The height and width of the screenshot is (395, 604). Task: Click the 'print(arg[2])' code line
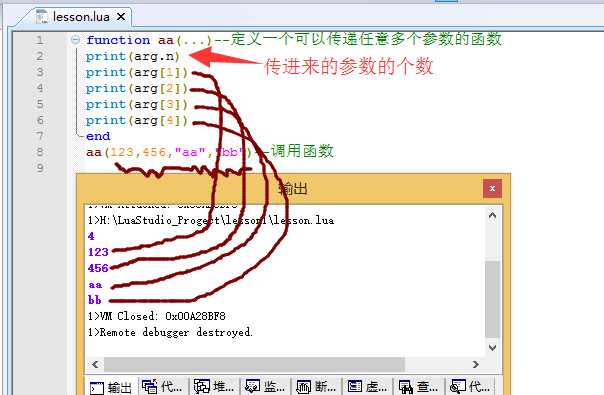pyautogui.click(x=136, y=89)
